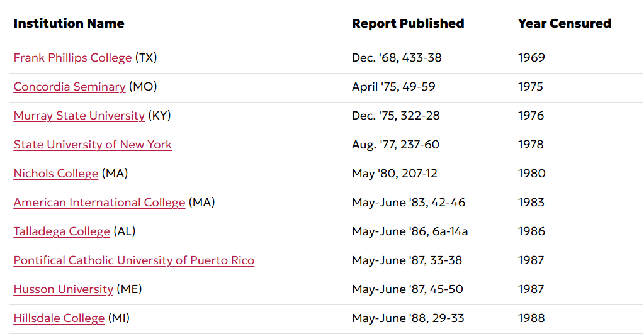Visit the State University of New York link
The height and width of the screenshot is (334, 644).
tap(93, 145)
